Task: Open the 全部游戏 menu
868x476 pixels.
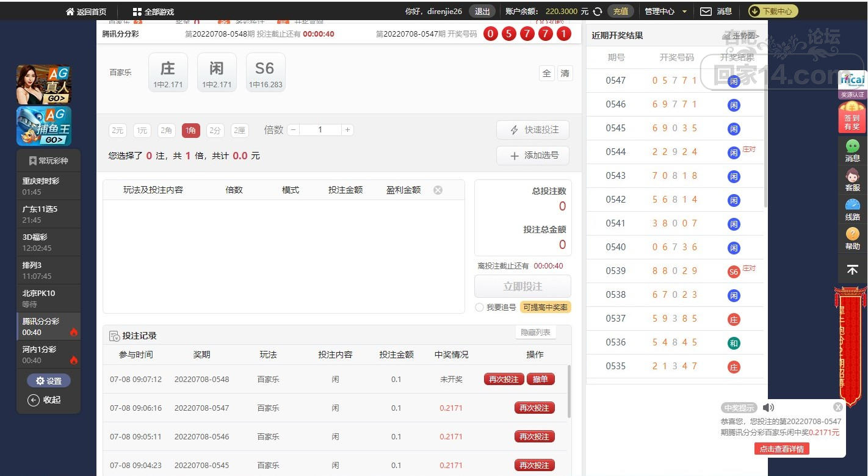Action: point(153,12)
